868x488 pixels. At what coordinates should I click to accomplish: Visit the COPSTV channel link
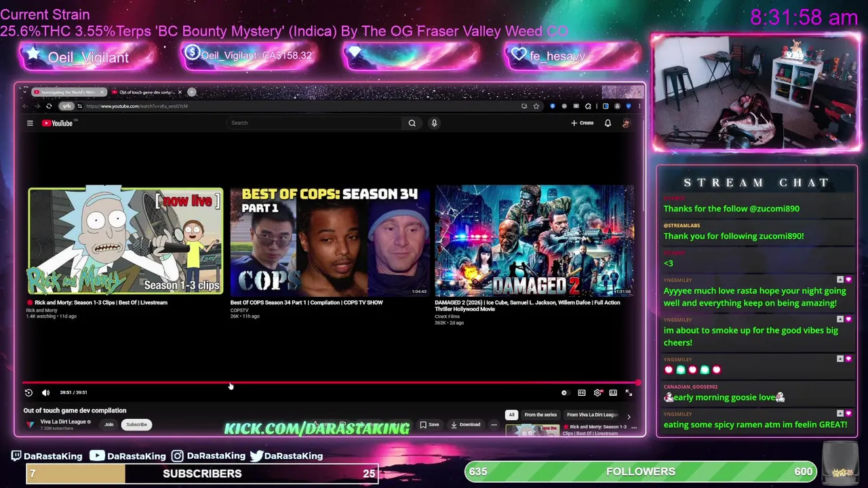click(239, 310)
